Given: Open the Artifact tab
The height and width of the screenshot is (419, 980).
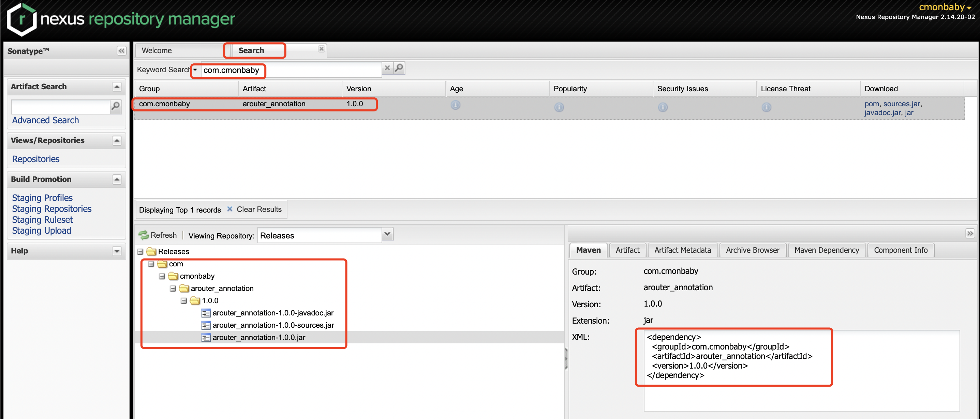Looking at the screenshot, I should click(x=627, y=250).
